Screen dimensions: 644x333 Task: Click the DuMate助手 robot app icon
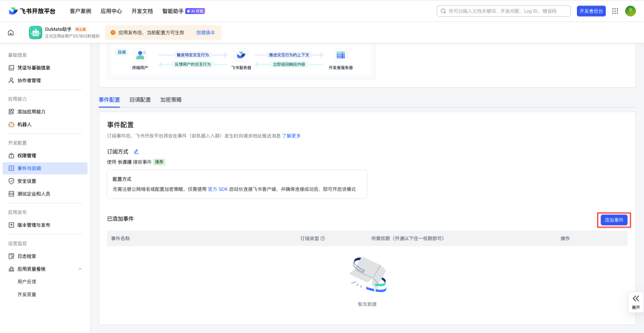tap(36, 32)
